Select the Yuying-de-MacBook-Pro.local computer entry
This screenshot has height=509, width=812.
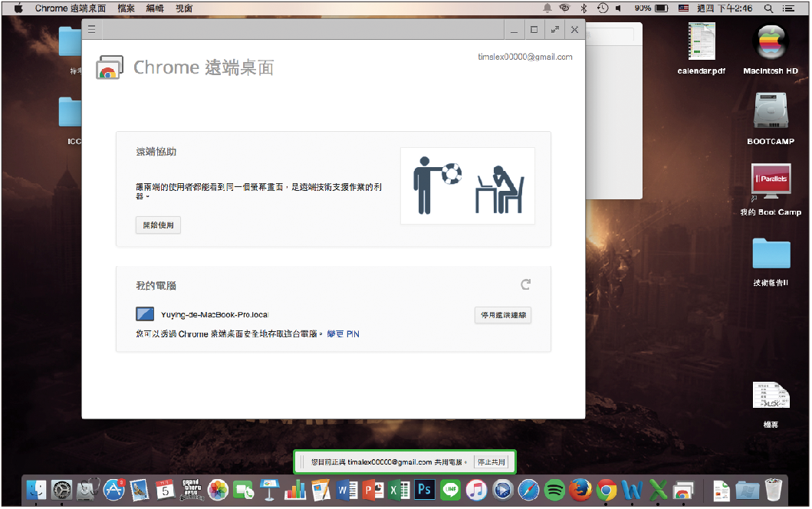tap(215, 314)
